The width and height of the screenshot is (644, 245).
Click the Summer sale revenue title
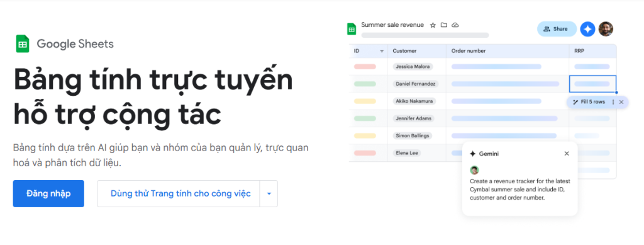(392, 25)
